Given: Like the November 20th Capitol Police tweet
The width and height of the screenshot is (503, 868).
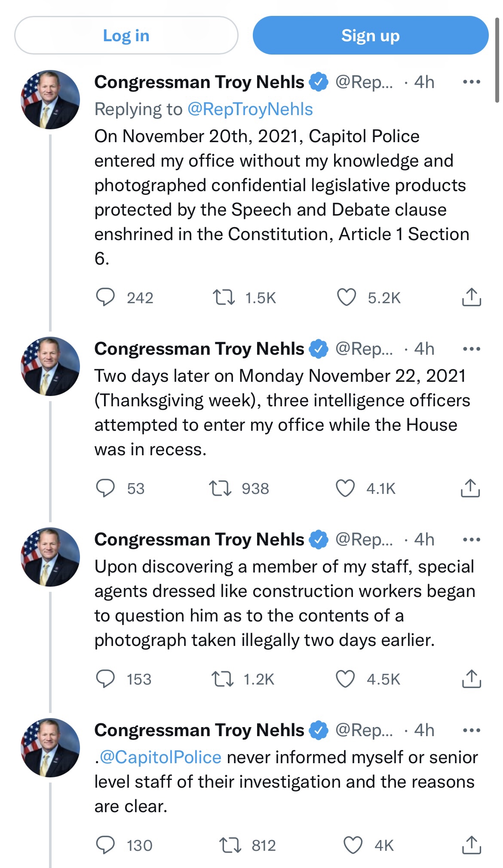Looking at the screenshot, I should pyautogui.click(x=346, y=297).
